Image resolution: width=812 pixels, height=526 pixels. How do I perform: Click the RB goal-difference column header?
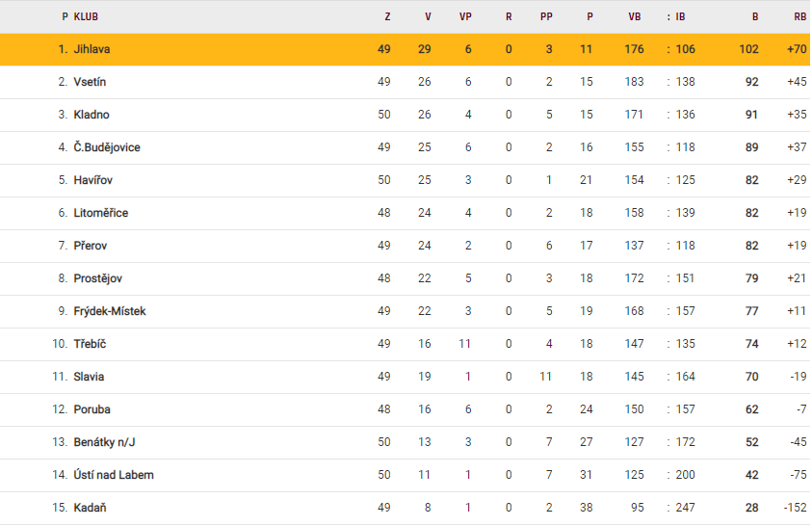coord(799,16)
